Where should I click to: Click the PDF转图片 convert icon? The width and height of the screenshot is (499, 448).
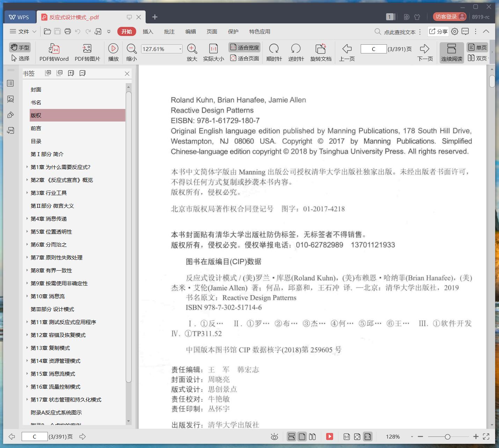87,49
